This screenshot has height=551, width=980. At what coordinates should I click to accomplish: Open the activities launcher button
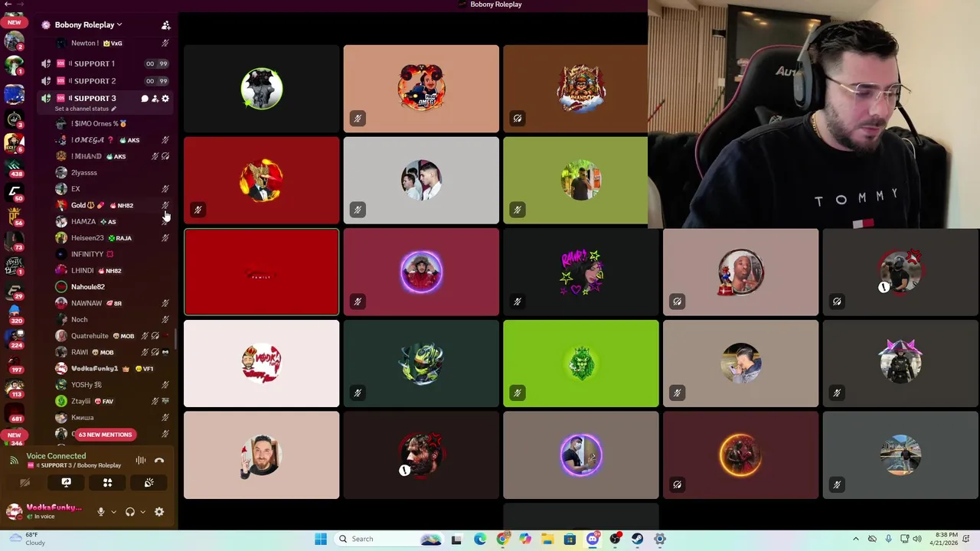107,483
